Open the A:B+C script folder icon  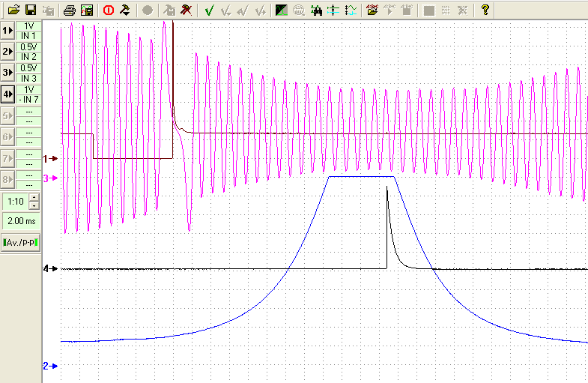[x=372, y=10]
